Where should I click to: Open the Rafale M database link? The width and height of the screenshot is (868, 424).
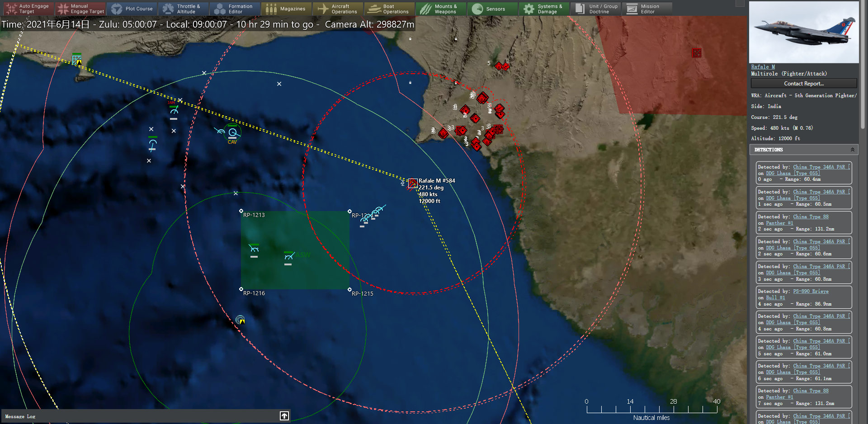[x=763, y=67]
